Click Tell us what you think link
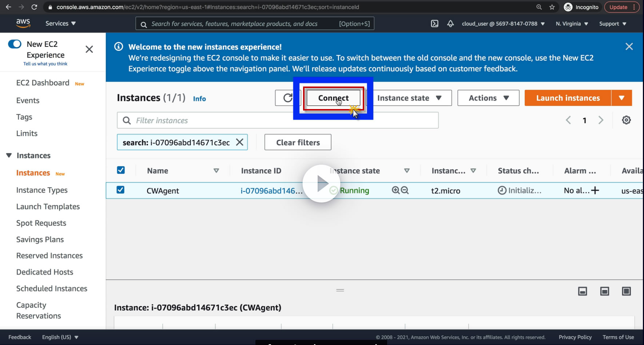The image size is (644, 345). 45,64
